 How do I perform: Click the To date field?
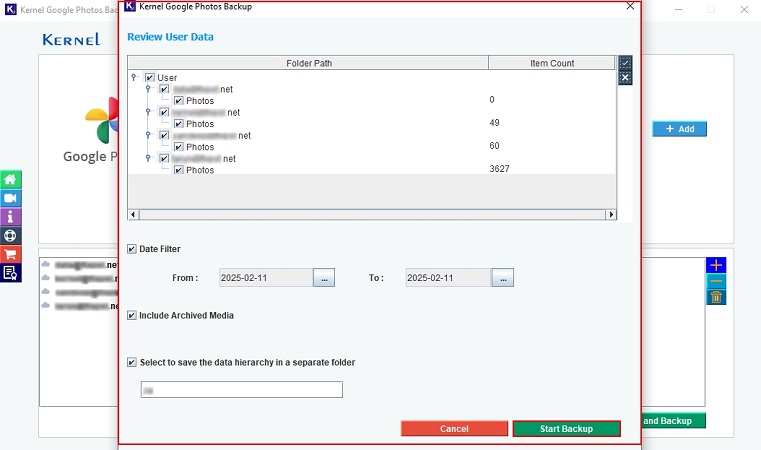coord(448,278)
